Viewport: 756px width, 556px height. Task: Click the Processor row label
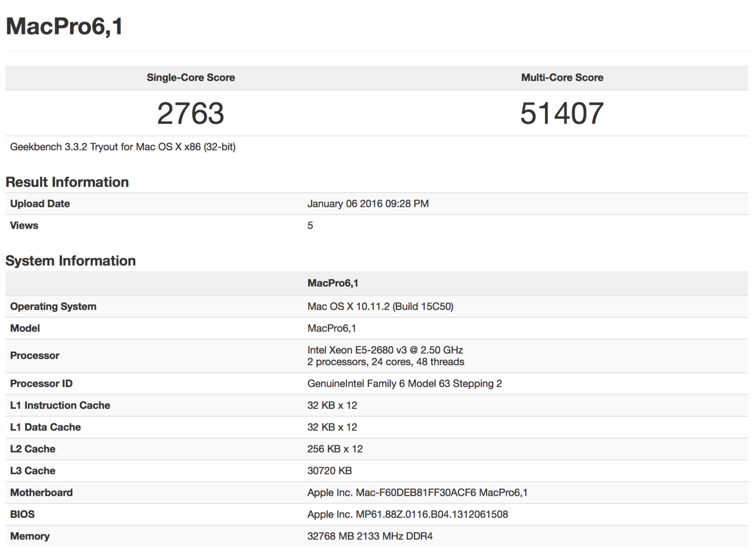(x=35, y=356)
